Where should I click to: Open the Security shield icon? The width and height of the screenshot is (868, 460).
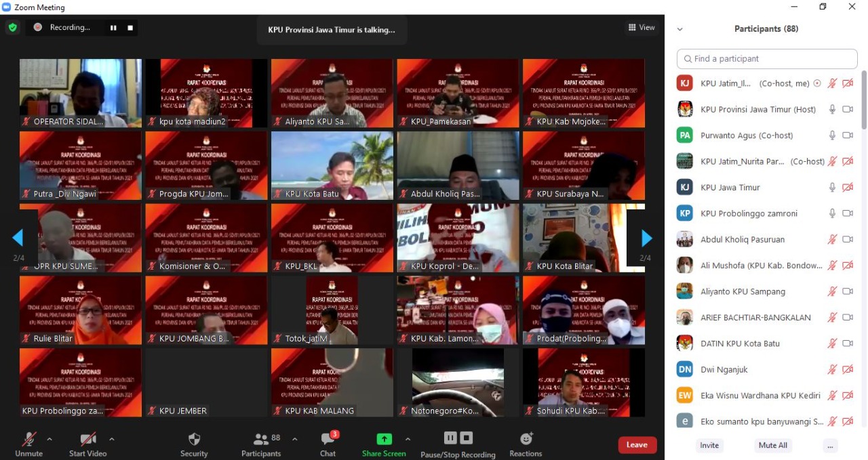pos(194,439)
